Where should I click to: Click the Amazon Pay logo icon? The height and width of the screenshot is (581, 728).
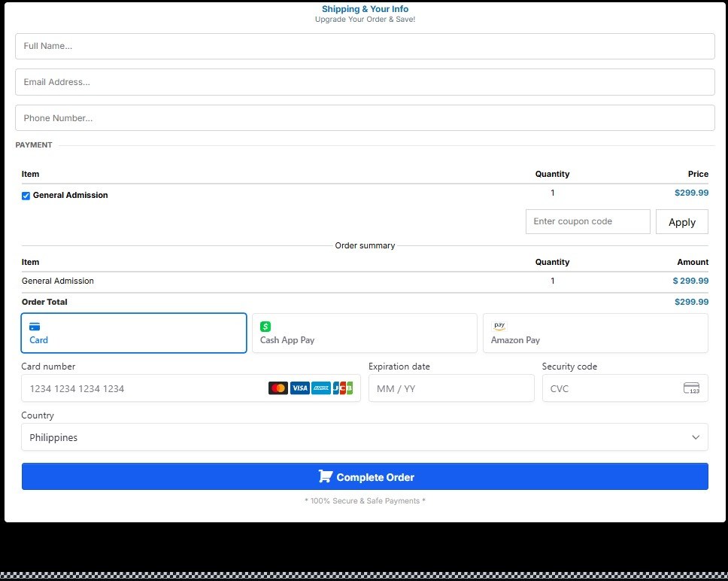(x=499, y=326)
